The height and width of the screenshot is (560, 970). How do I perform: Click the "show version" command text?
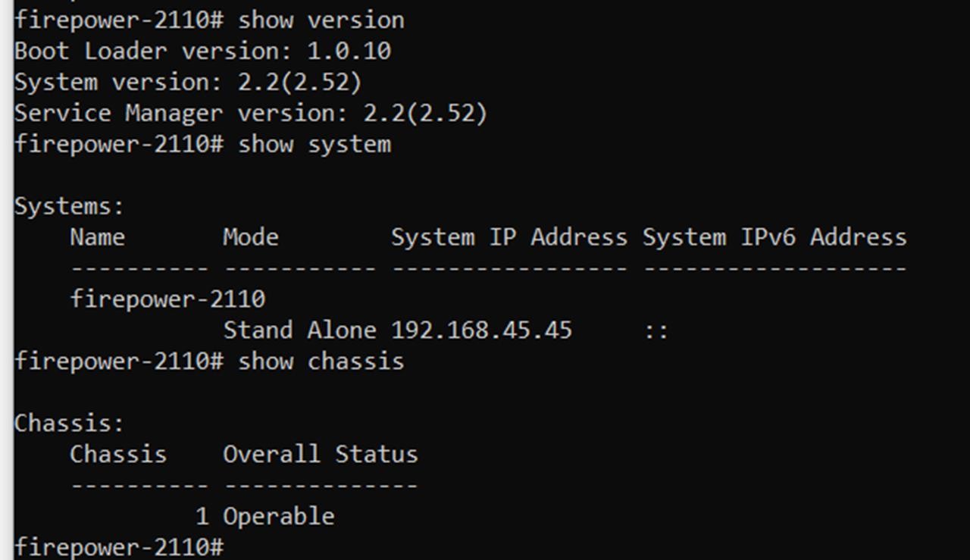tap(321, 20)
